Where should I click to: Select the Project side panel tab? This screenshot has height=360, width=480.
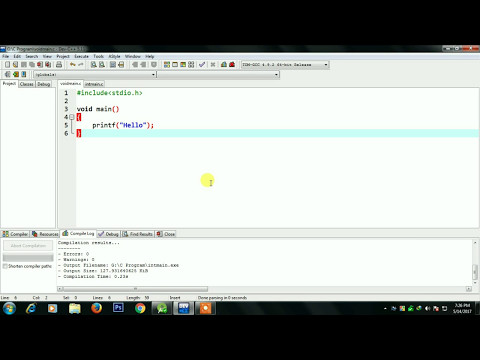tap(9, 84)
